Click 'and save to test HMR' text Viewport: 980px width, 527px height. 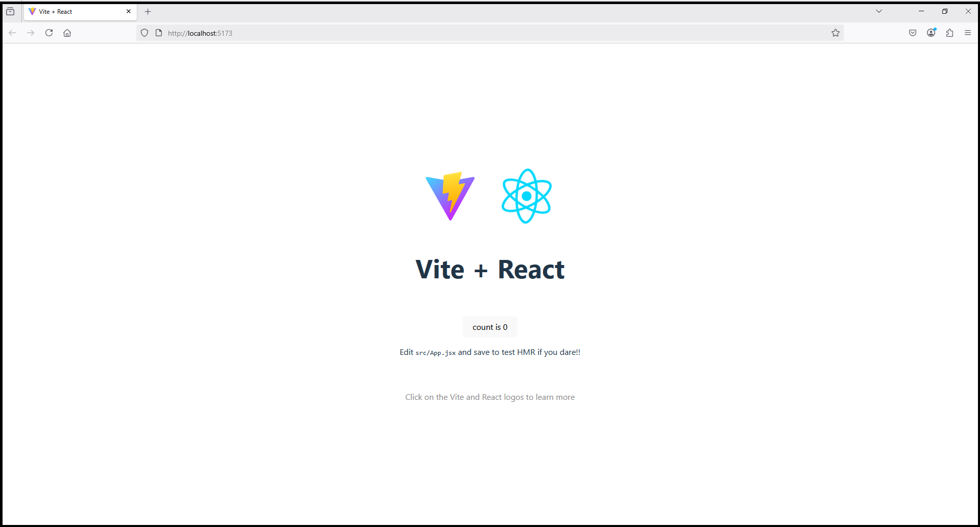(497, 352)
